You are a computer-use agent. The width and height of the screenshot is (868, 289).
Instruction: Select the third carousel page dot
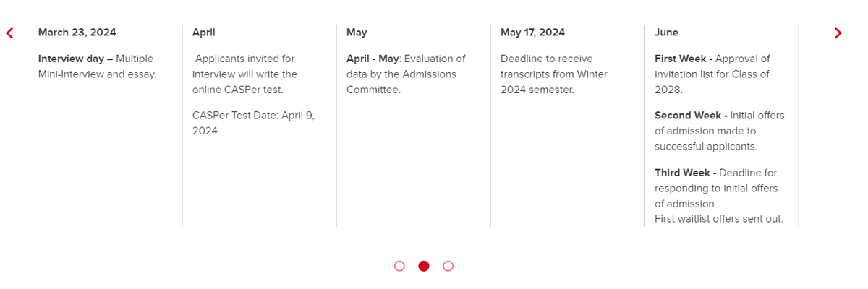click(x=448, y=266)
